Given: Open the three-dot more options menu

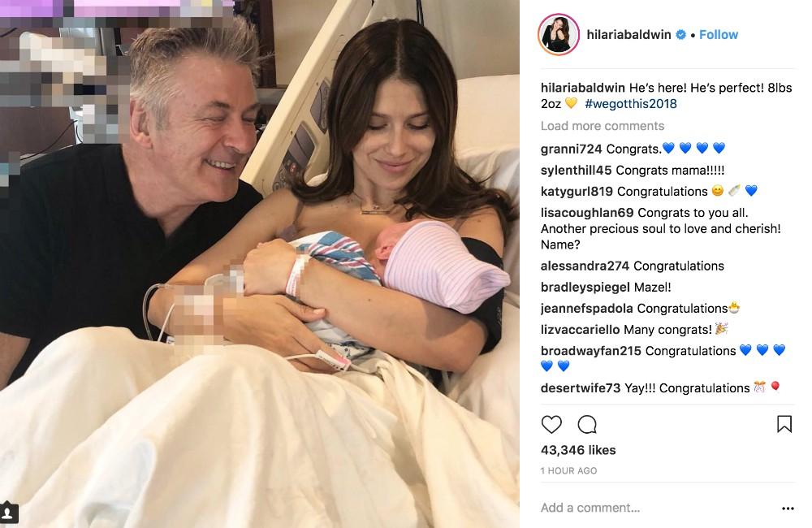Looking at the screenshot, I should [x=788, y=509].
